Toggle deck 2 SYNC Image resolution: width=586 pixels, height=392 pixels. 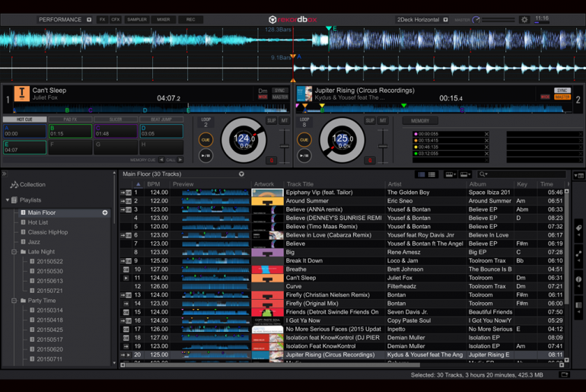coord(562,91)
